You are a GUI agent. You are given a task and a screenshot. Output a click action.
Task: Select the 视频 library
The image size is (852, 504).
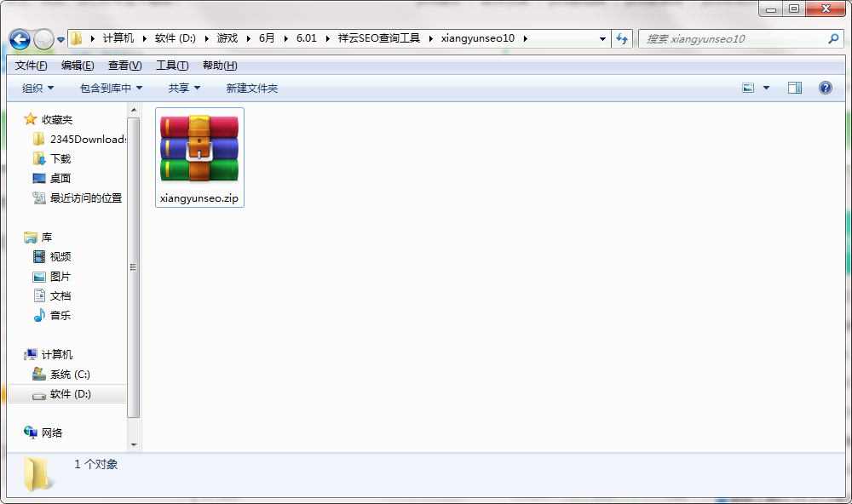tap(60, 256)
